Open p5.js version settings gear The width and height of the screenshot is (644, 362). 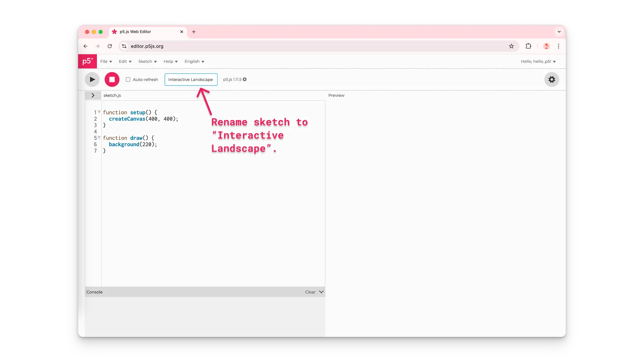click(245, 79)
